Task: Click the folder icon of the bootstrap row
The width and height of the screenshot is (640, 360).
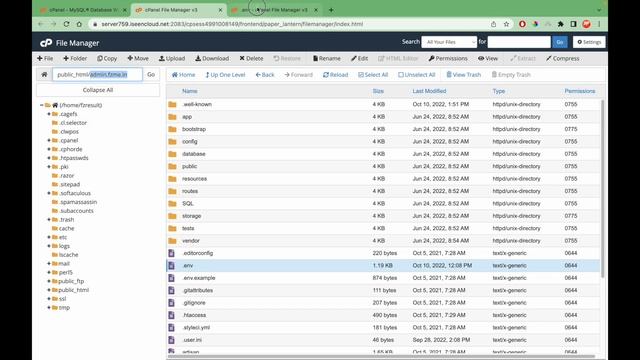Action: [x=172, y=129]
